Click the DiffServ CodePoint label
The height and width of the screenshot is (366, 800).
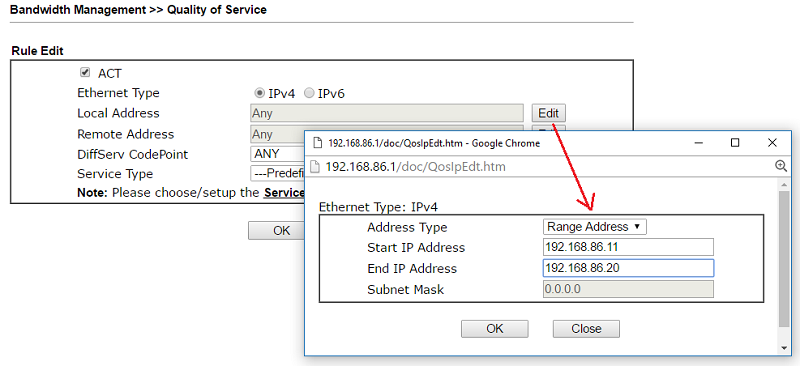click(x=133, y=154)
